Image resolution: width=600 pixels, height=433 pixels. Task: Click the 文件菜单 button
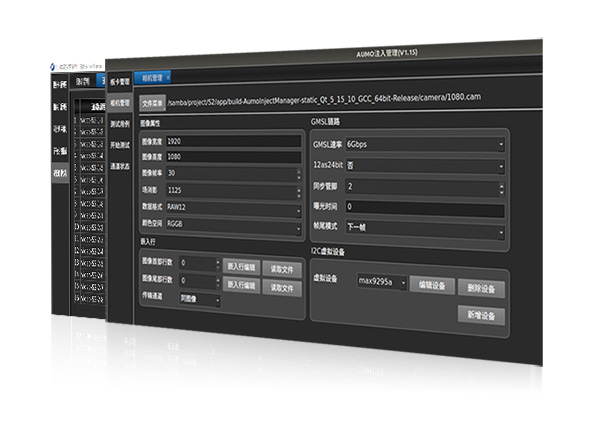click(152, 103)
